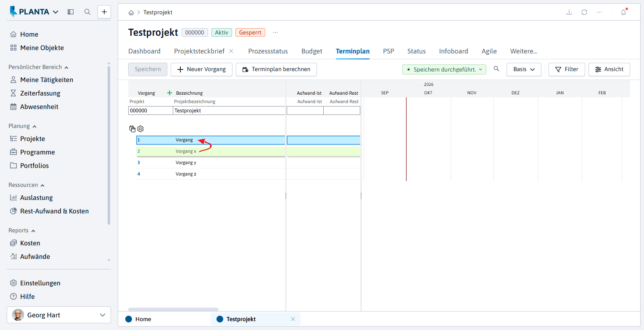Switch to the PSP tab
The image size is (644, 330).
click(x=388, y=51)
